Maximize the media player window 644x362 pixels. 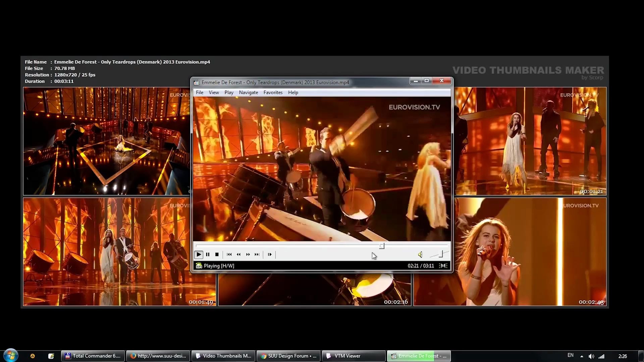[x=427, y=81]
